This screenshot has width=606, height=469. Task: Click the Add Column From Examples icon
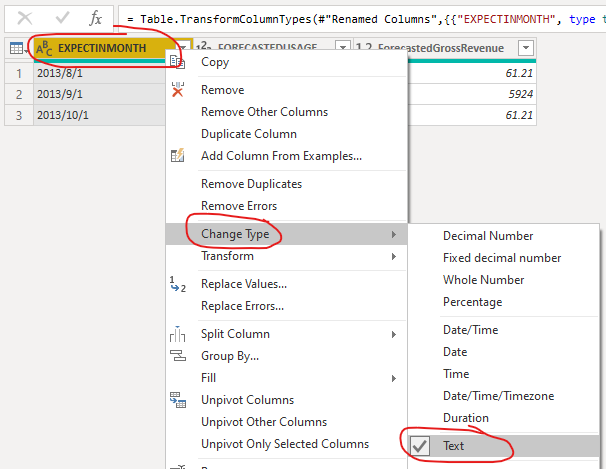click(178, 156)
